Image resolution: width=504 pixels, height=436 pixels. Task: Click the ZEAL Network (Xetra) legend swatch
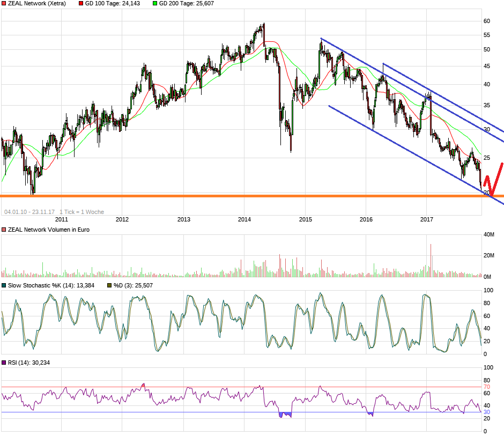coord(4,4)
